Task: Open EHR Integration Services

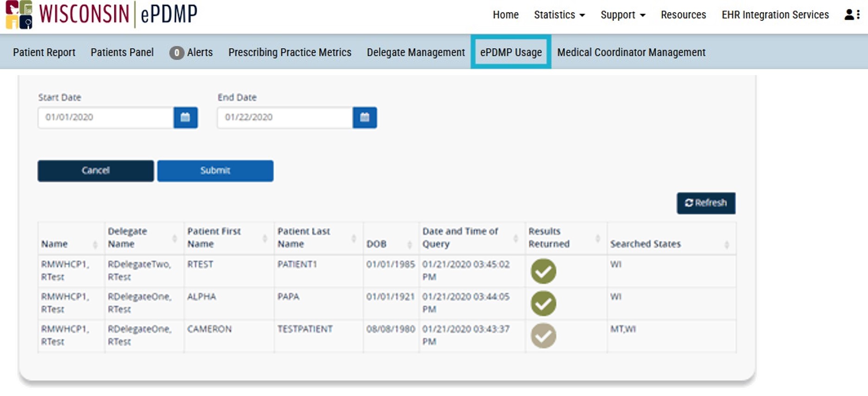Action: [775, 15]
